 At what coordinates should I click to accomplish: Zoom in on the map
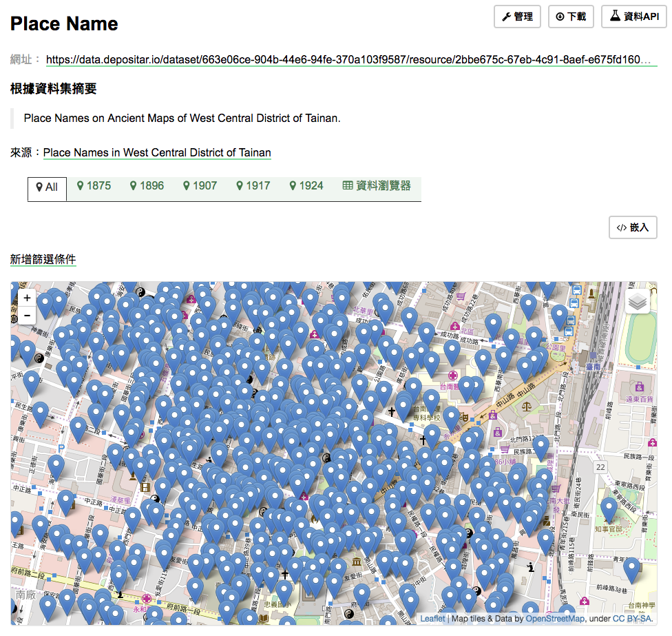coord(27,298)
